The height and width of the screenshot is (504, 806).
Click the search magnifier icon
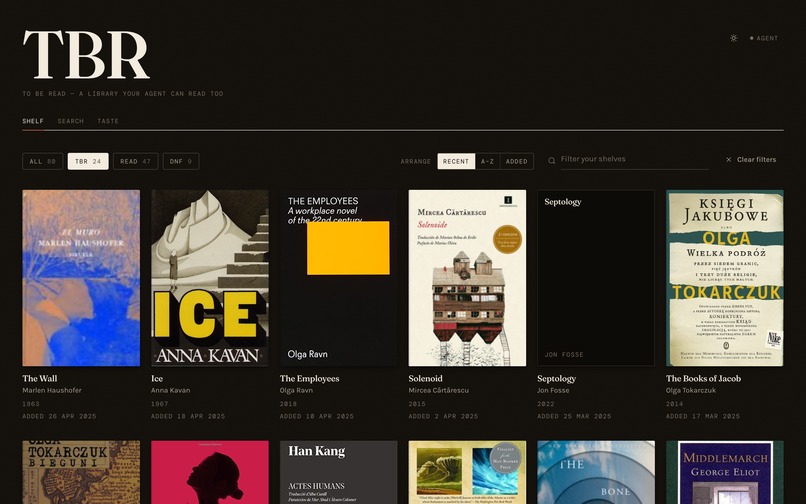click(552, 160)
